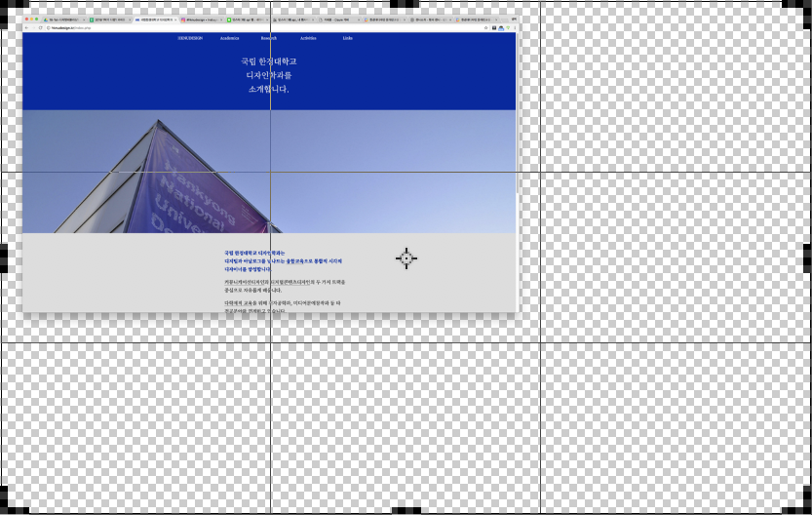Click the crop center crosshair marker
This screenshot has height=515, width=812.
pyautogui.click(x=406, y=257)
